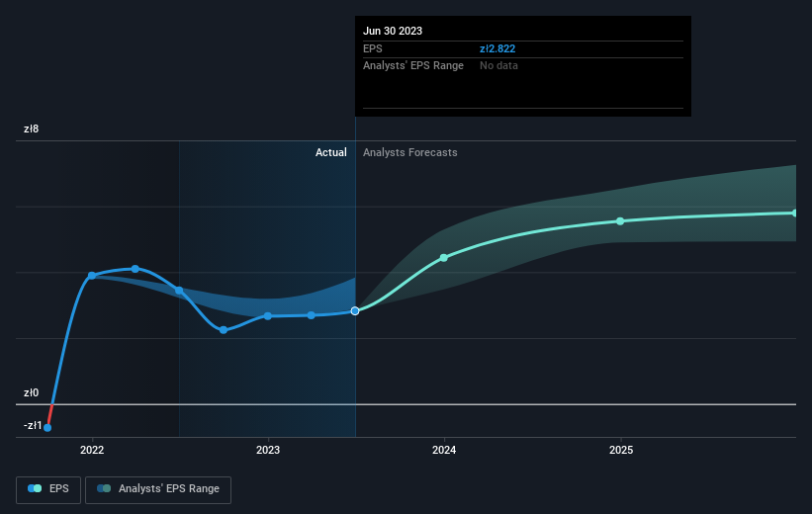
Task: Click the zł2.822 EPS value in tooltip
Action: pyautogui.click(x=497, y=48)
